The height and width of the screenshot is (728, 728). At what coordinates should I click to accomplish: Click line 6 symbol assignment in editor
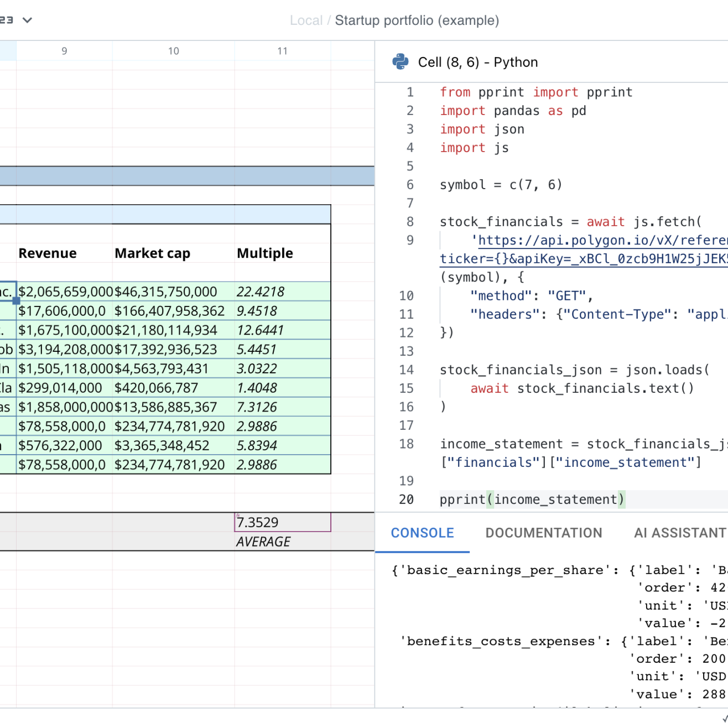tap(500, 185)
